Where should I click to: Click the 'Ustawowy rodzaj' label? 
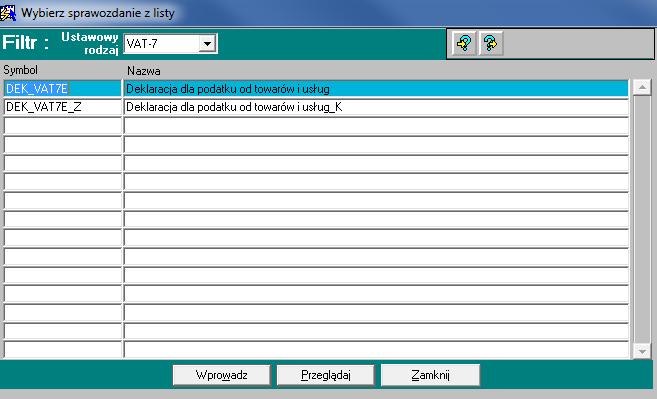coord(90,43)
